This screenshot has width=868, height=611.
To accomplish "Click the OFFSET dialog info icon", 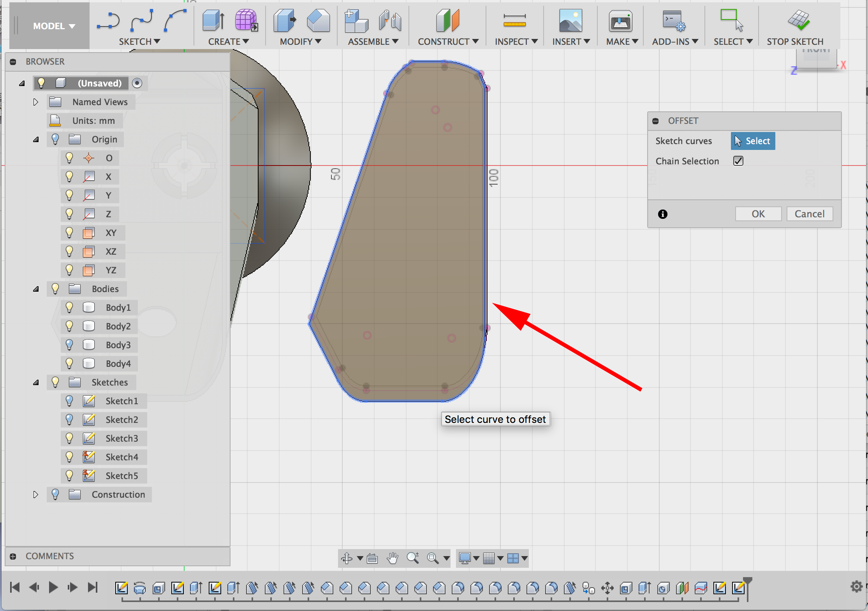I will (x=662, y=214).
